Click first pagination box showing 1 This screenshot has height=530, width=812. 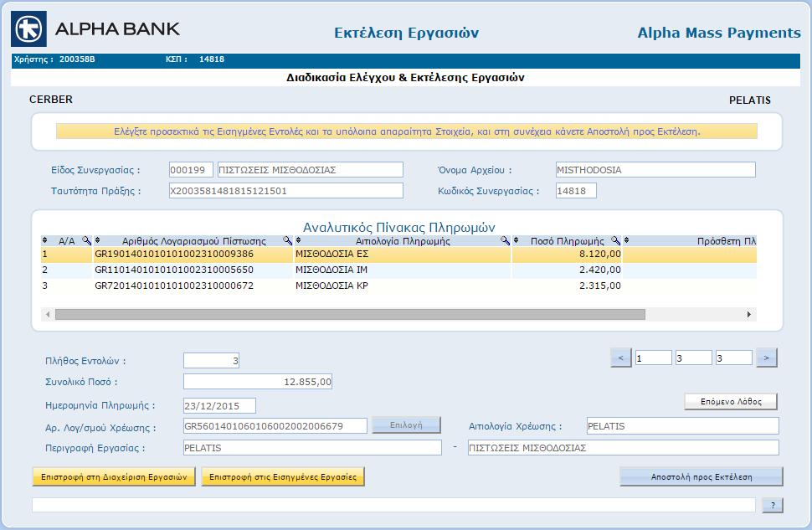(654, 358)
